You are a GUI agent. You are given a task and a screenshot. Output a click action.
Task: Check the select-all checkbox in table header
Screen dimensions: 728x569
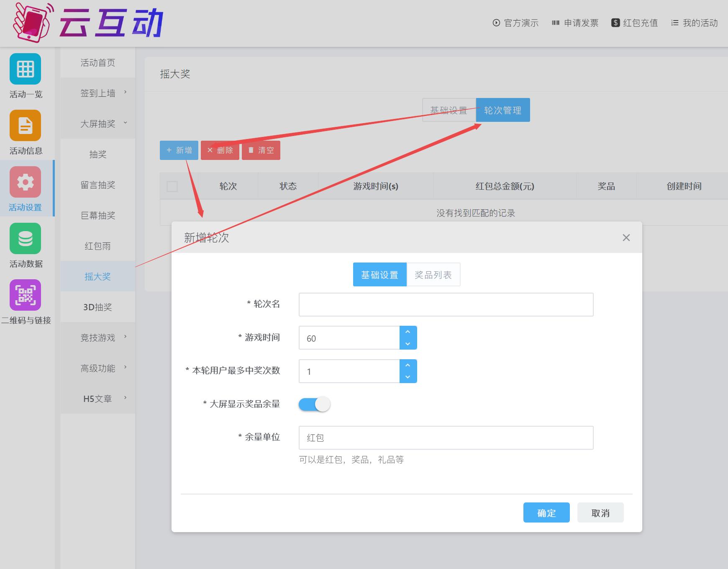point(172,186)
